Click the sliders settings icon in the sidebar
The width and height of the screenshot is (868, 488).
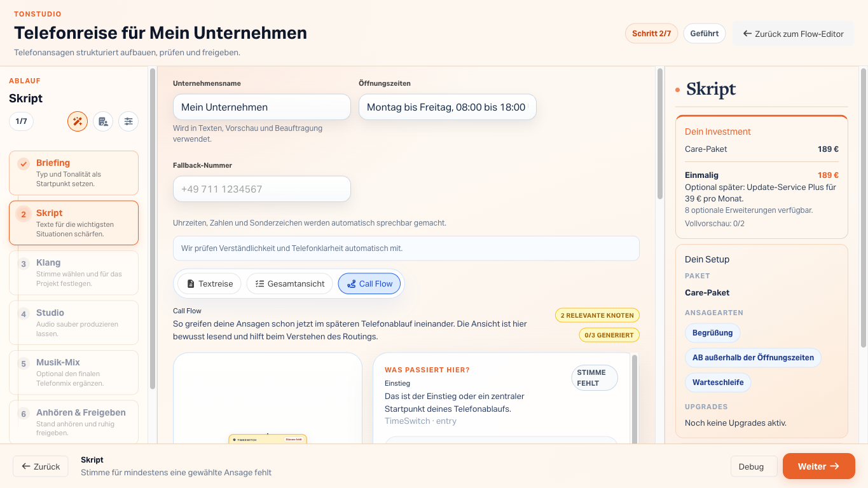(x=128, y=121)
